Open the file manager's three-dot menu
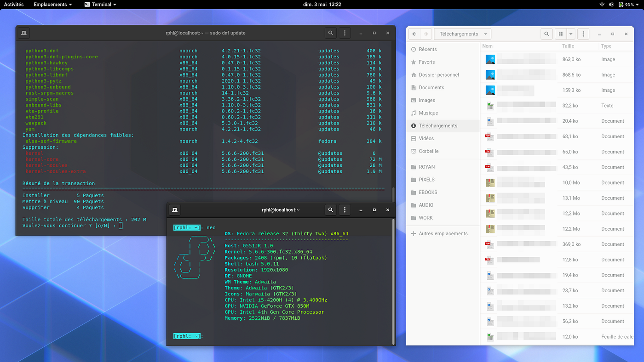Image resolution: width=644 pixels, height=362 pixels. [x=583, y=34]
